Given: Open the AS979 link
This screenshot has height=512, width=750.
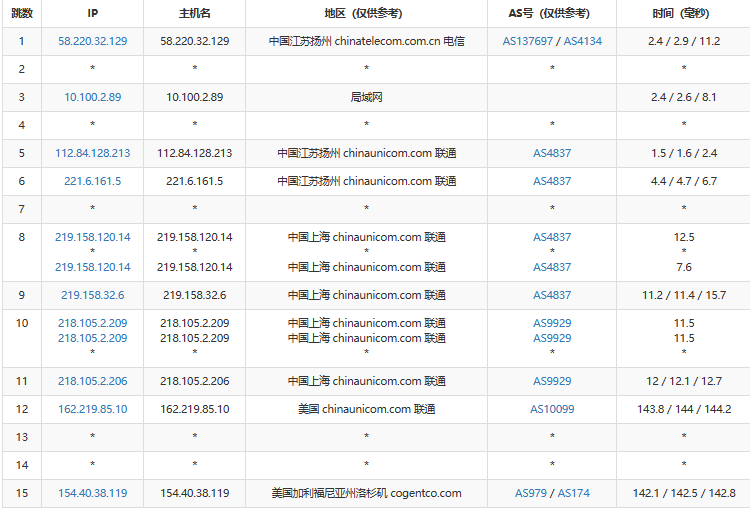Looking at the screenshot, I should point(530,493).
